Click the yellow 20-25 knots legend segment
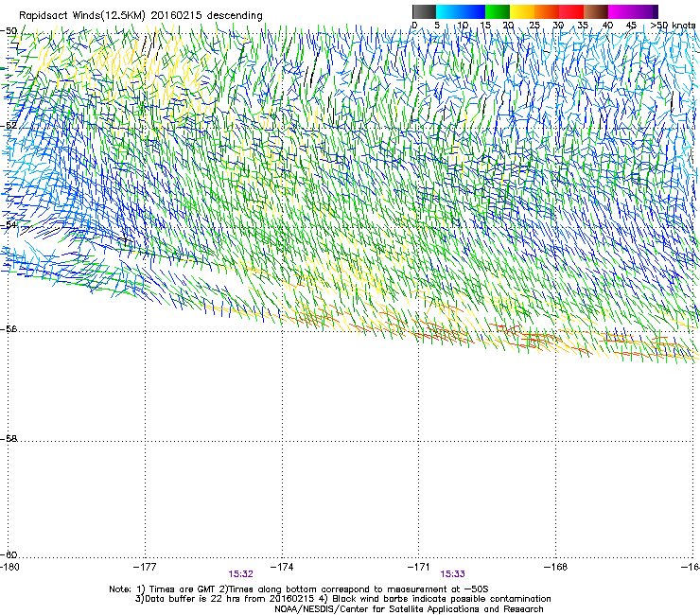Viewport: 700px width, 615px height. pos(522,11)
